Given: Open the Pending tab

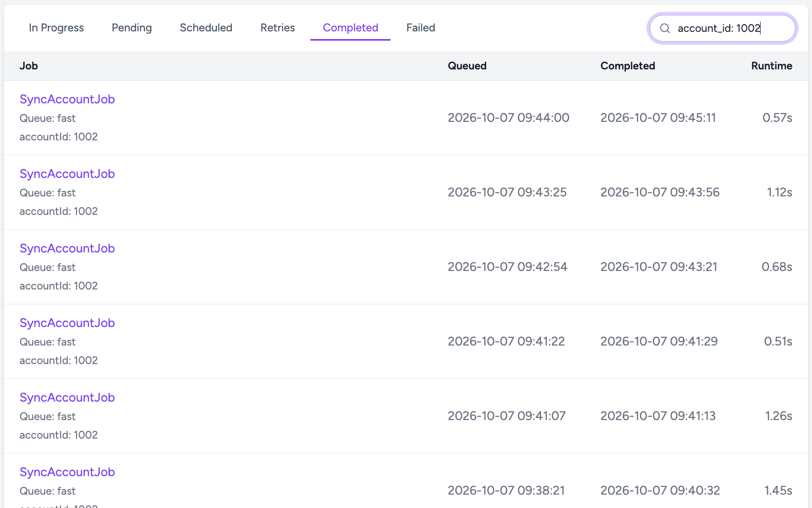Looking at the screenshot, I should coord(132,28).
